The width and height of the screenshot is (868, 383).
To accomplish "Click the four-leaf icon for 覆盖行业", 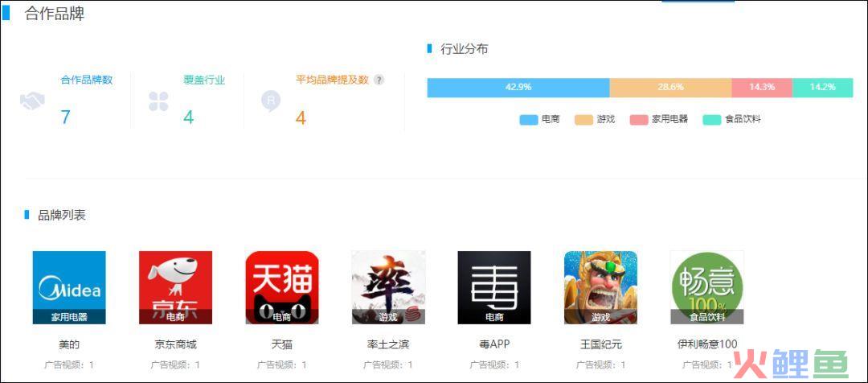I will pos(158,101).
